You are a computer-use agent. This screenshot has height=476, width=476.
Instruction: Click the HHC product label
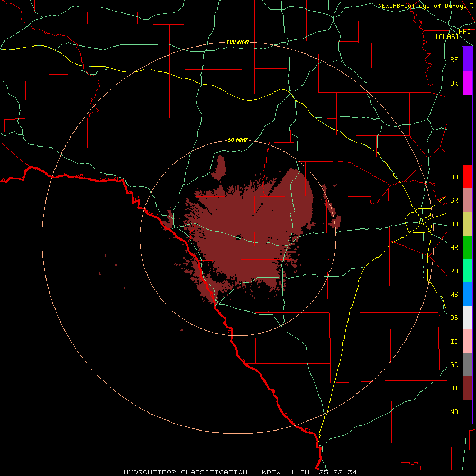click(464, 32)
